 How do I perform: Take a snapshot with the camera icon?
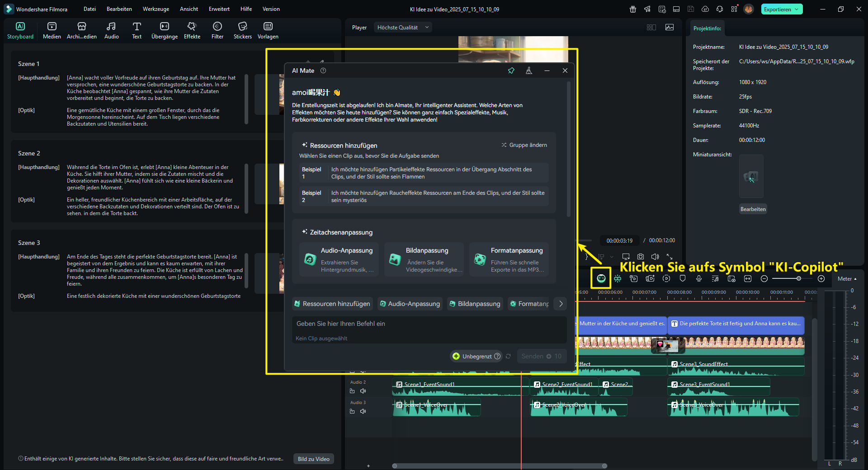point(640,257)
